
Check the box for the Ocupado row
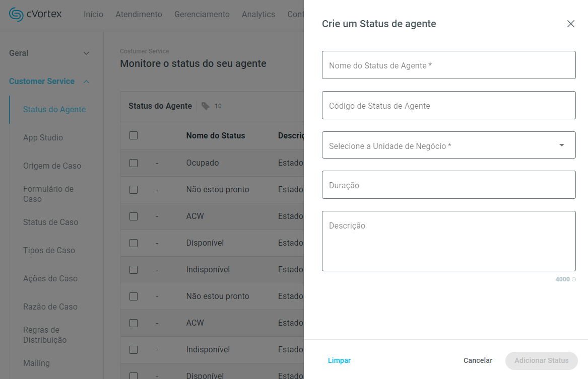[134, 163]
